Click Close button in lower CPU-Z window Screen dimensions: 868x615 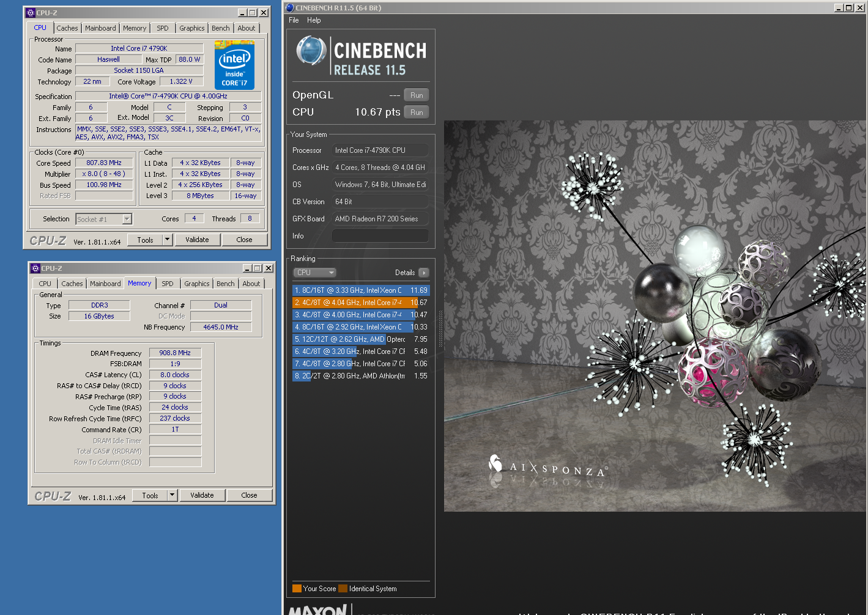(x=250, y=495)
